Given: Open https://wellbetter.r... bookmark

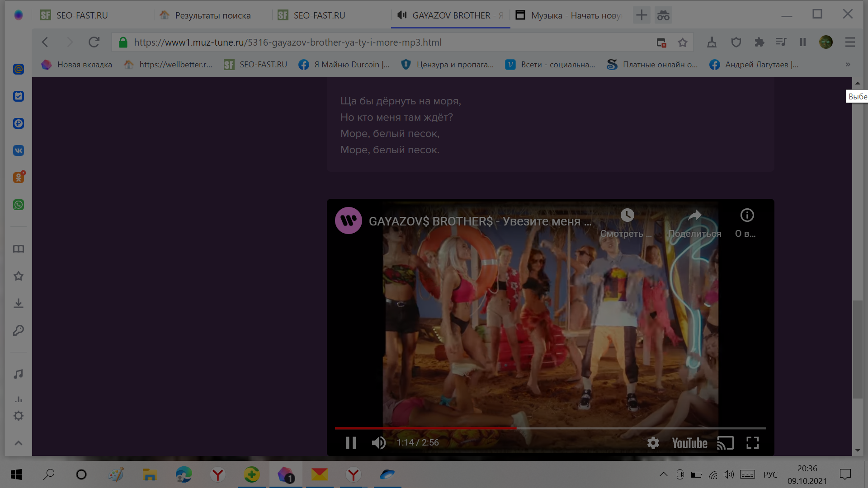Looking at the screenshot, I should tap(168, 65).
